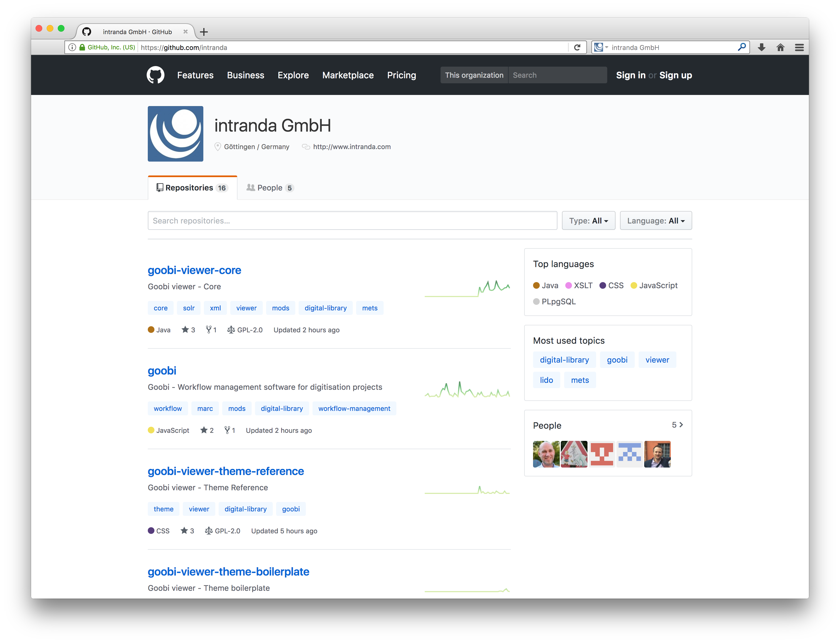
Task: Reload the page with refresh icon
Action: pos(577,47)
